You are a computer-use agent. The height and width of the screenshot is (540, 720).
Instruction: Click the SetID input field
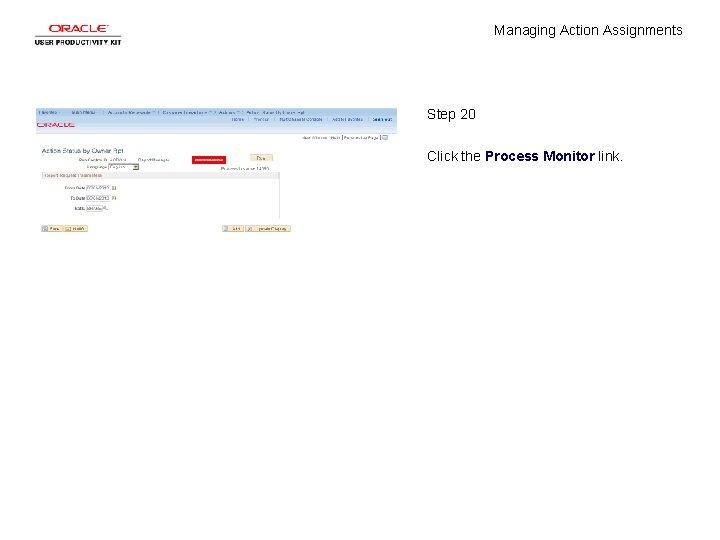(x=94, y=208)
